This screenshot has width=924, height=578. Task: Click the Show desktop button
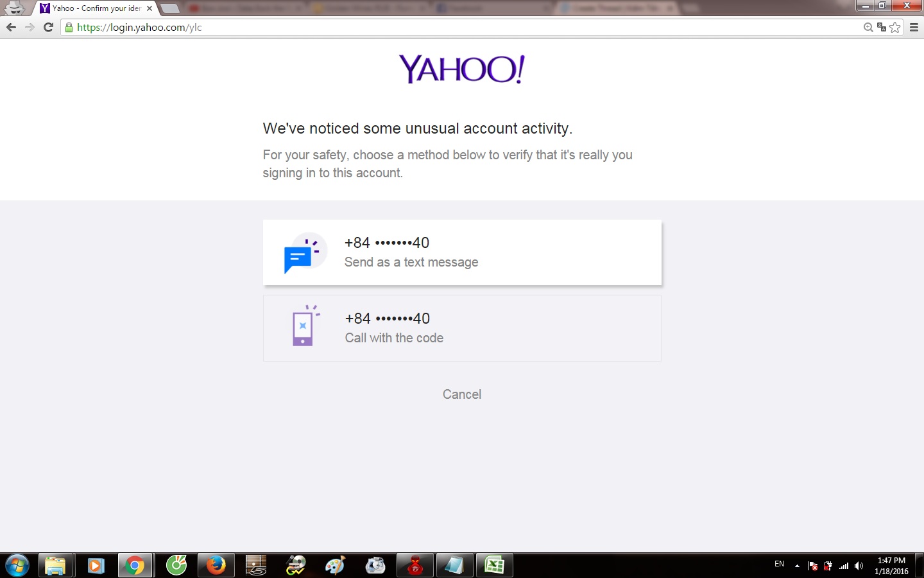pyautogui.click(x=920, y=566)
